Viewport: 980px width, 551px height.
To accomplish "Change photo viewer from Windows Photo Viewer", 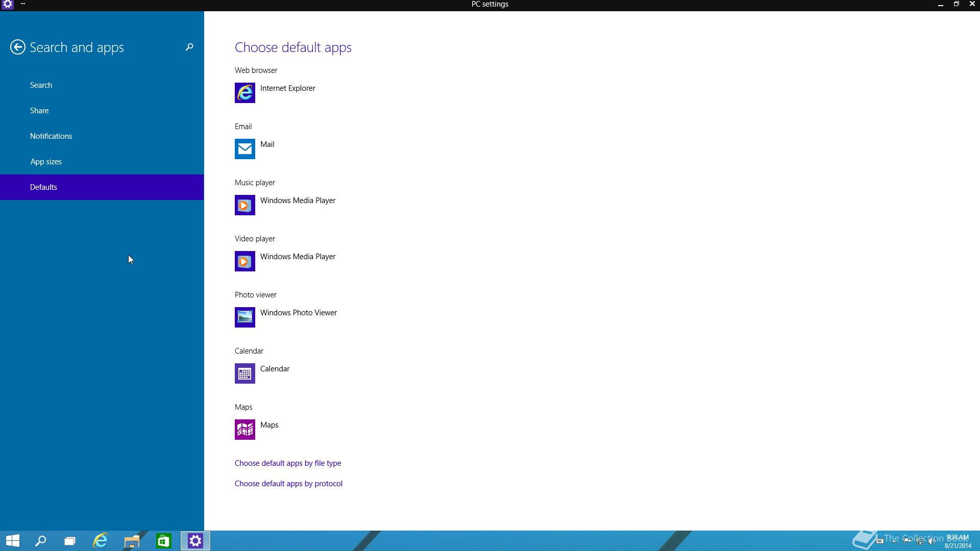I will coord(299,313).
